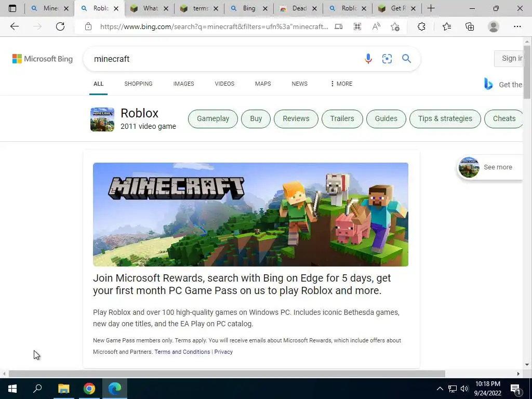
Task: Click the Sign in button
Action: coord(509,59)
